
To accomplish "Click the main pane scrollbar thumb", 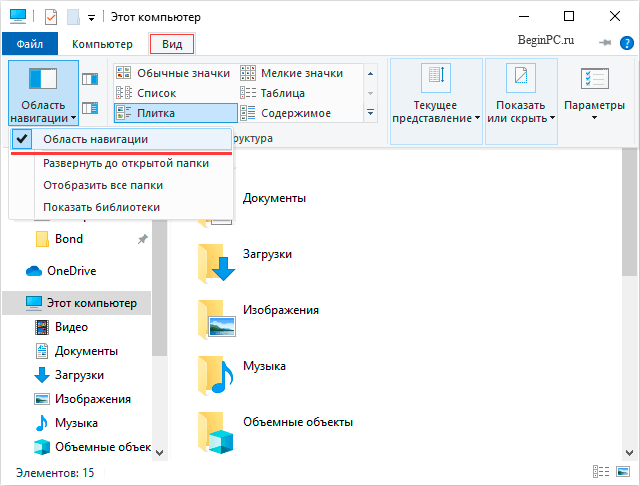I will (x=629, y=213).
